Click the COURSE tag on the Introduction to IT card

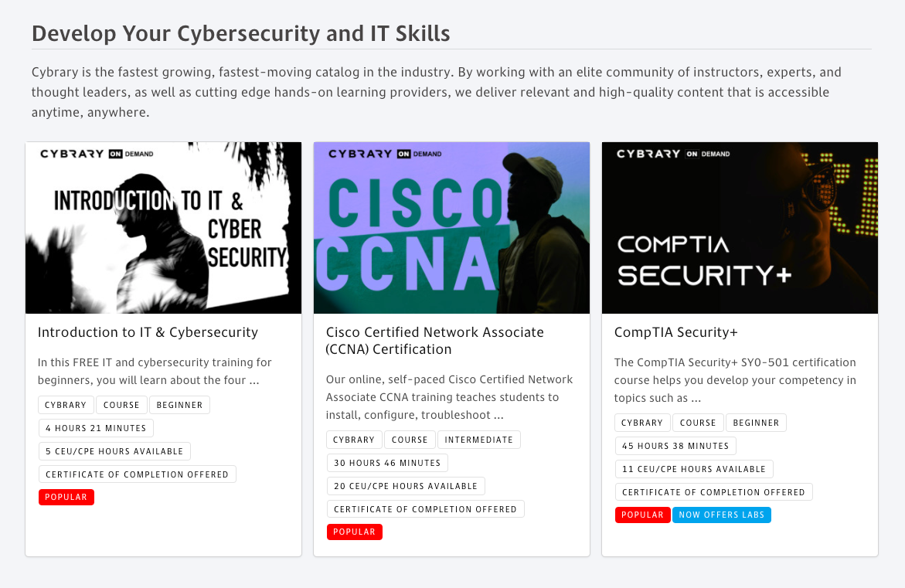(x=121, y=405)
